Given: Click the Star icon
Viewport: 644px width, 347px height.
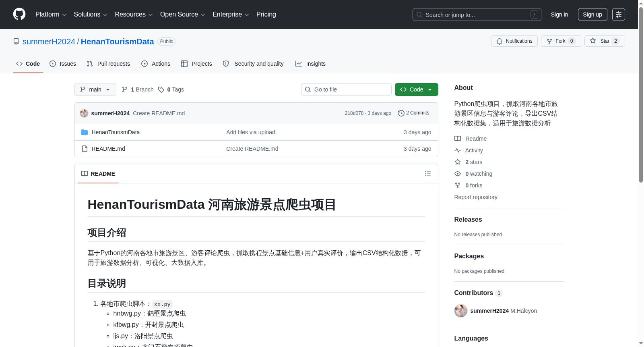Looking at the screenshot, I should pos(593,41).
